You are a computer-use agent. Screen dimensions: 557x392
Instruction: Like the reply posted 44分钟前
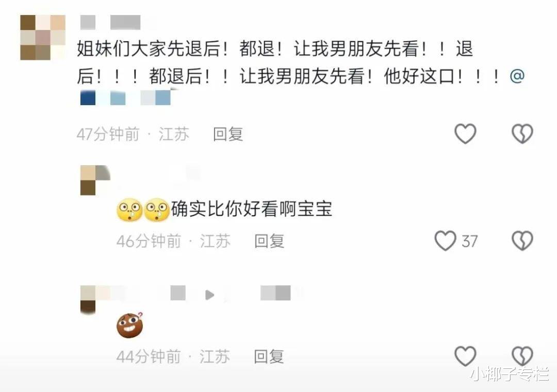click(x=465, y=356)
